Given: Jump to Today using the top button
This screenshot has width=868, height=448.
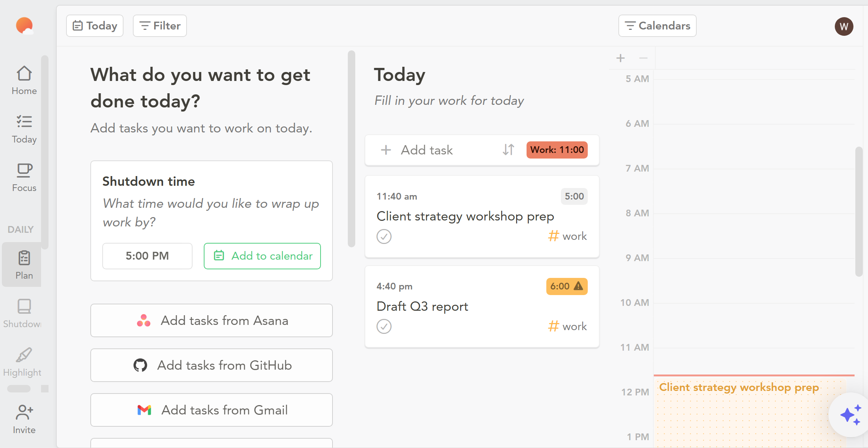Looking at the screenshot, I should (95, 26).
